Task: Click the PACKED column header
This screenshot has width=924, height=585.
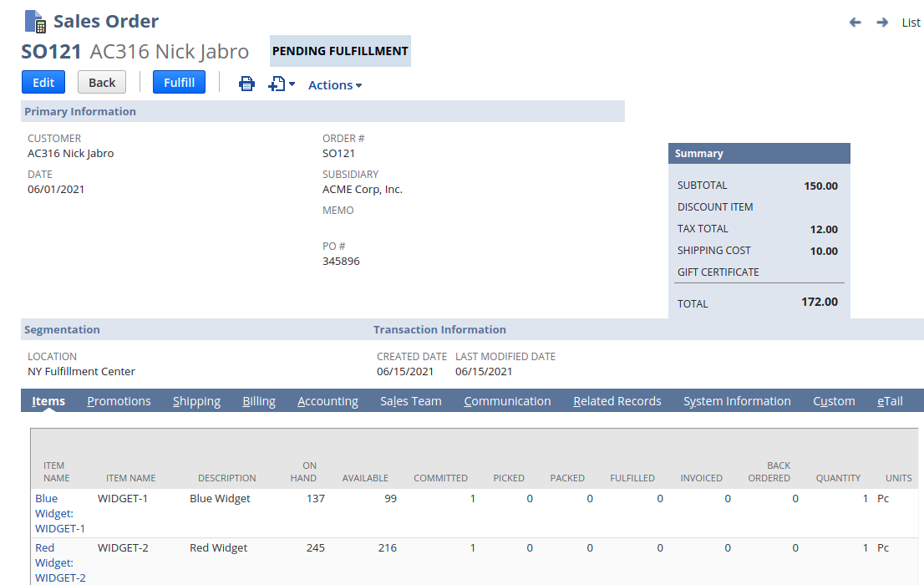Action: click(567, 478)
